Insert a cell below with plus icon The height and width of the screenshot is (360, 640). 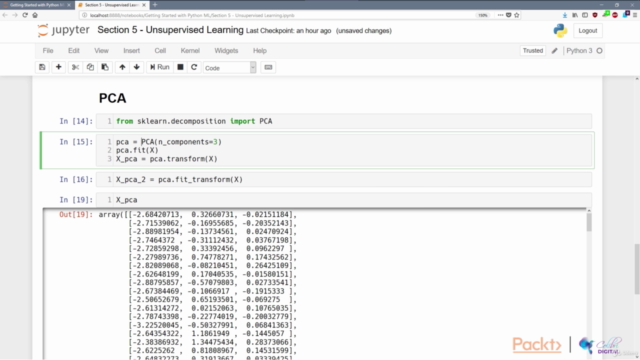pos(58,67)
